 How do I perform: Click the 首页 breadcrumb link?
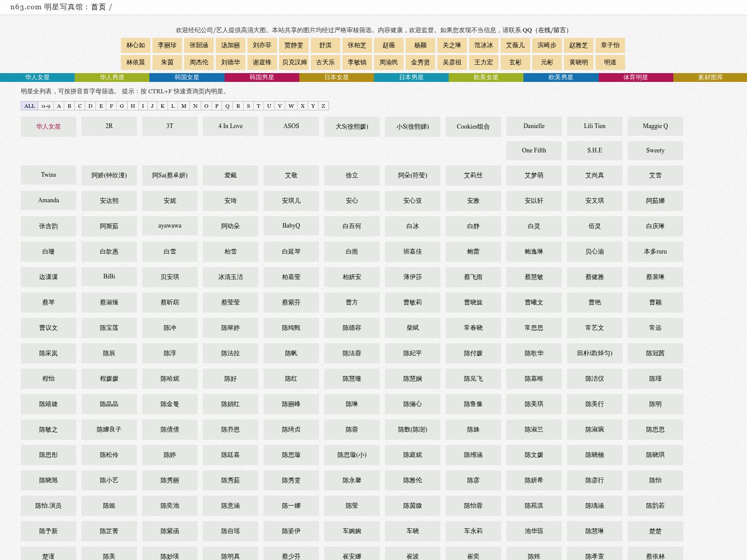tap(99, 7)
